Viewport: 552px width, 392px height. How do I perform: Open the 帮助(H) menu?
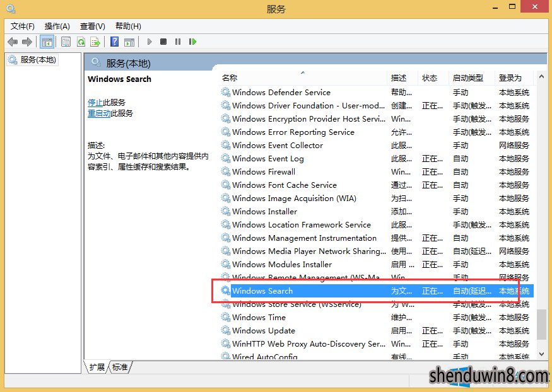128,26
